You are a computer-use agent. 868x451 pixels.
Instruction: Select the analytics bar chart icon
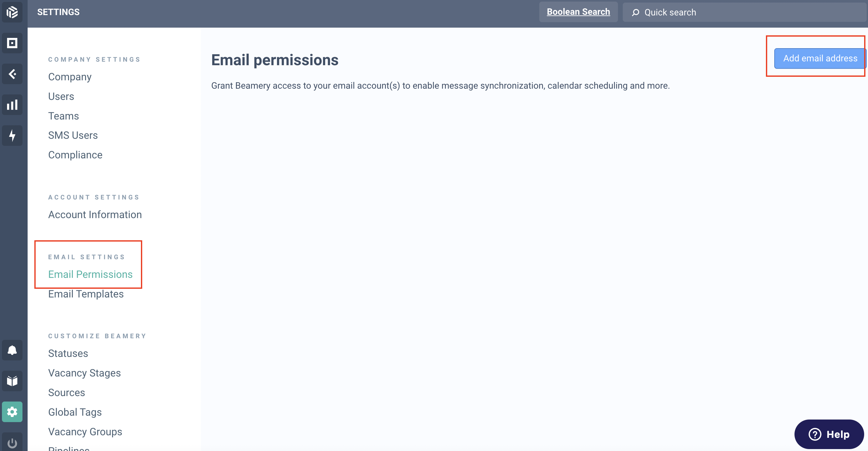[12, 105]
